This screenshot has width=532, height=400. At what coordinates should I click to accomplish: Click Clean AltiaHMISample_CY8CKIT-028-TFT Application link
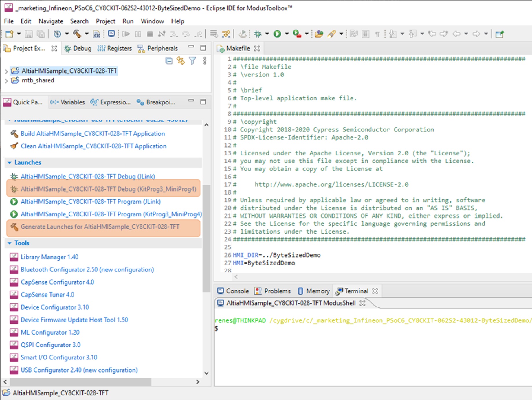point(93,146)
